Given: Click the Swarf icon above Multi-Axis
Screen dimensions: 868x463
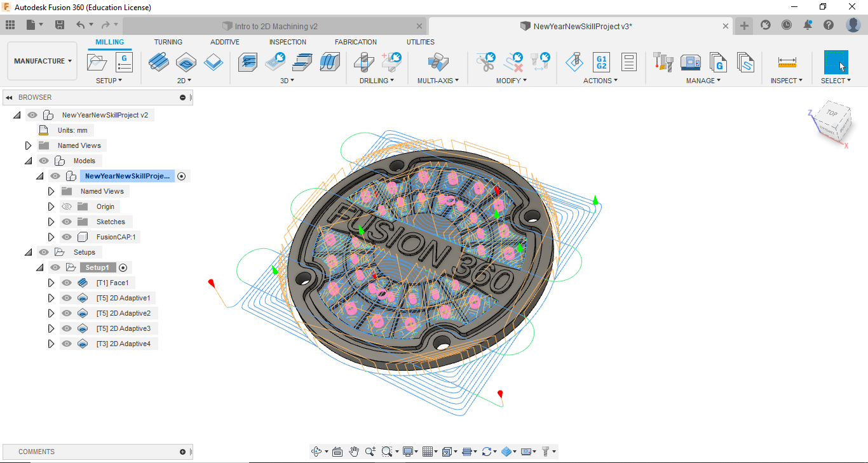Looking at the screenshot, I should (437, 62).
